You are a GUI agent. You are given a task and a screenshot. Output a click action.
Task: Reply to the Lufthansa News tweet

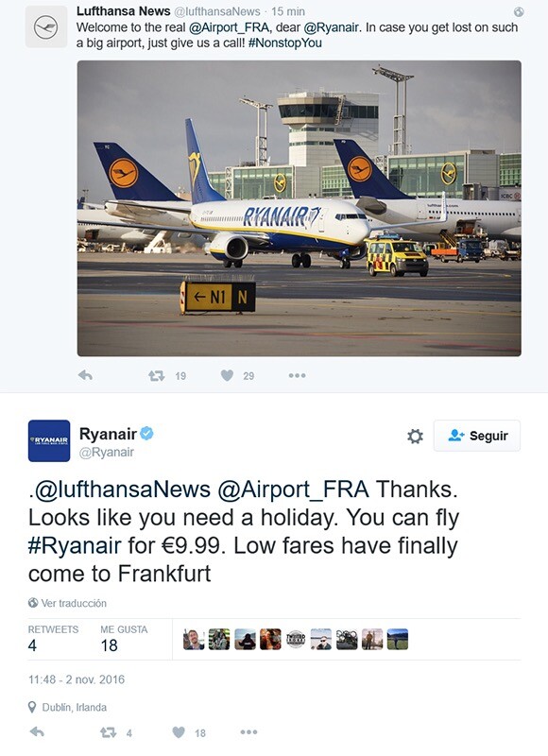point(85,375)
